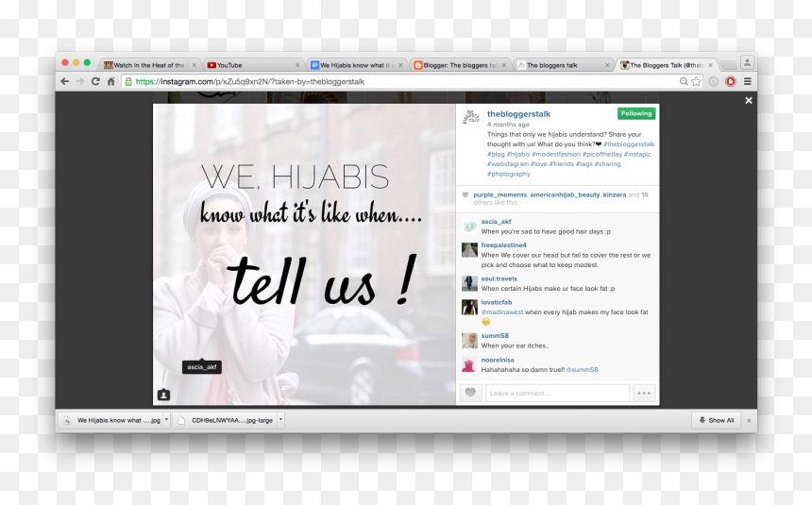Click ascia_akf comment avatar
Viewport: 812px width, 505px height.
coord(469,227)
